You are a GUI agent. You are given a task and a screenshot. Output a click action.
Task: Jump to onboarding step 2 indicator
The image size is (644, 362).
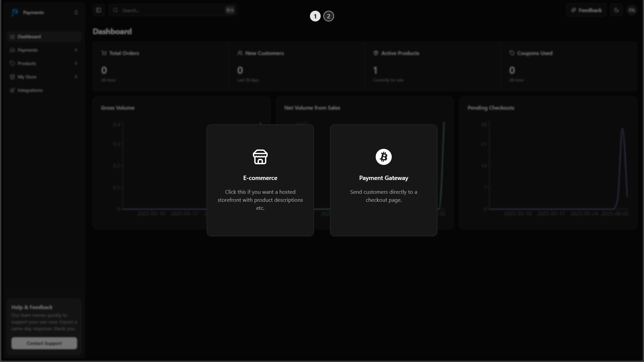click(329, 16)
